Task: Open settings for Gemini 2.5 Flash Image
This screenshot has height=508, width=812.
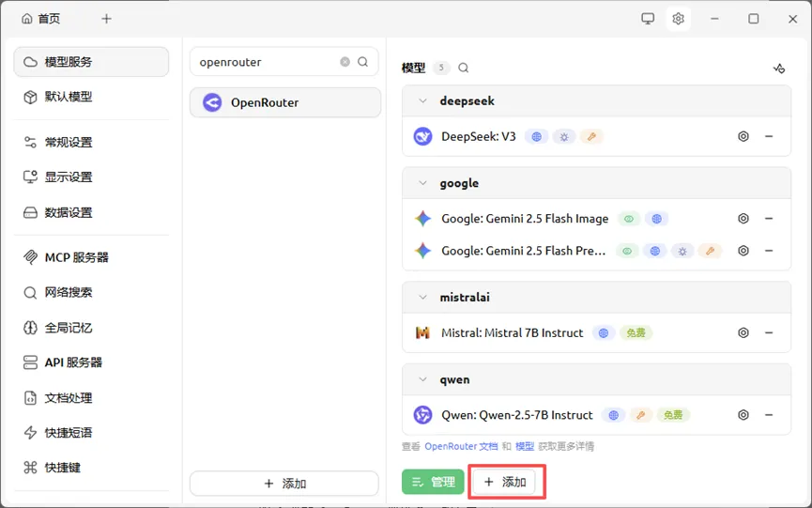Action: (743, 219)
